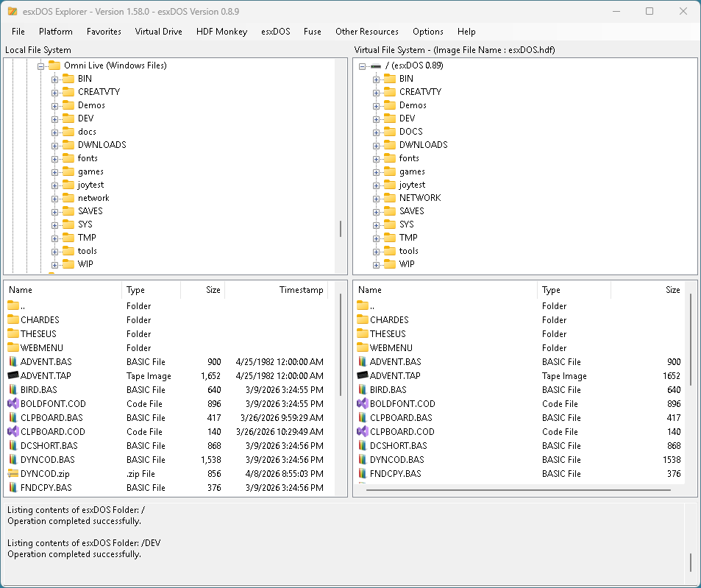This screenshot has width=701, height=588.
Task: Open the Options menu
Action: coord(428,32)
